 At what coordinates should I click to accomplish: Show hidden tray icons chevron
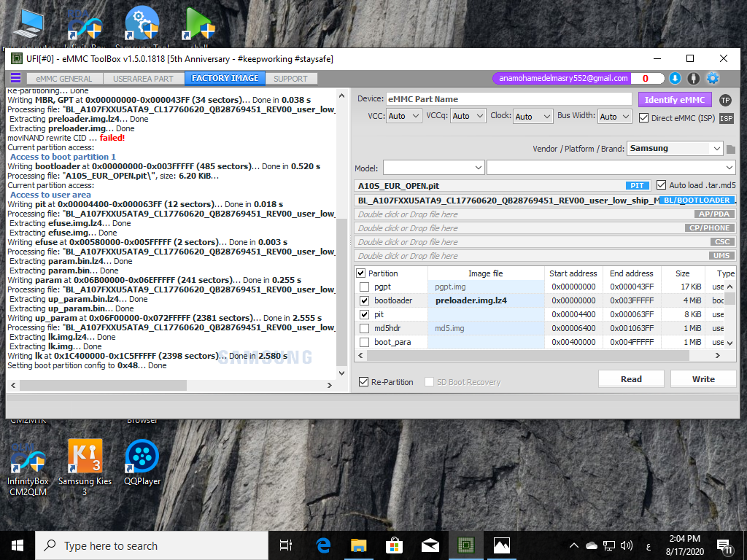[573, 545]
